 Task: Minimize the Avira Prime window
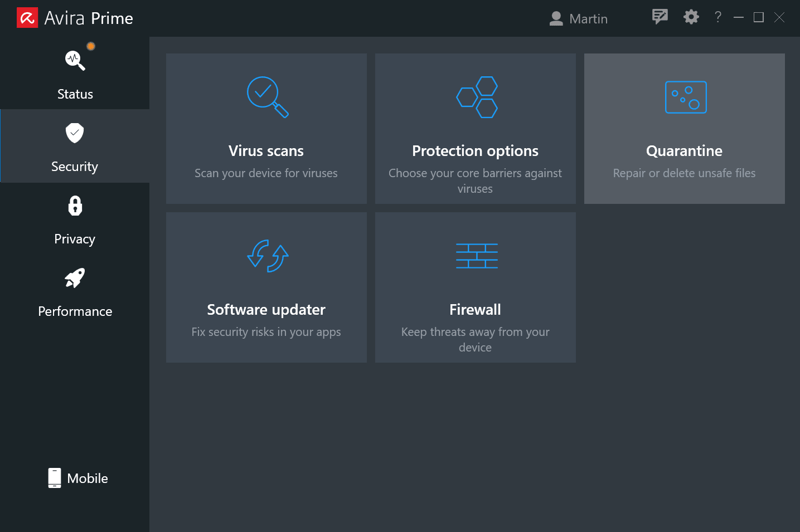(738, 17)
